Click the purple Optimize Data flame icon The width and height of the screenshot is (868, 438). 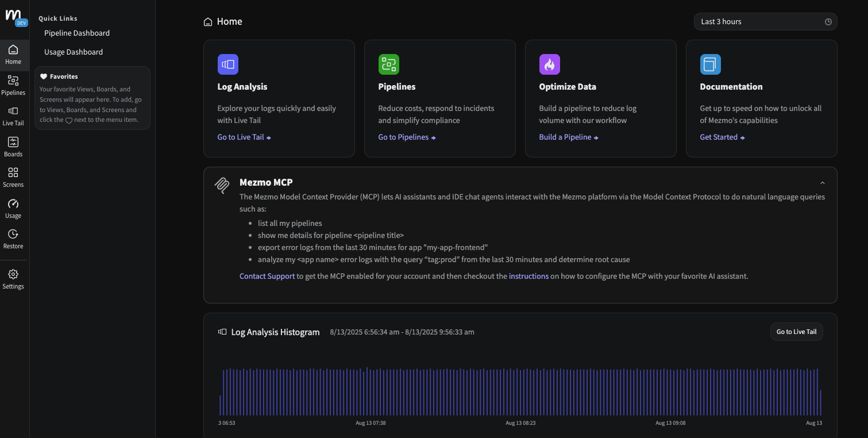tap(550, 64)
